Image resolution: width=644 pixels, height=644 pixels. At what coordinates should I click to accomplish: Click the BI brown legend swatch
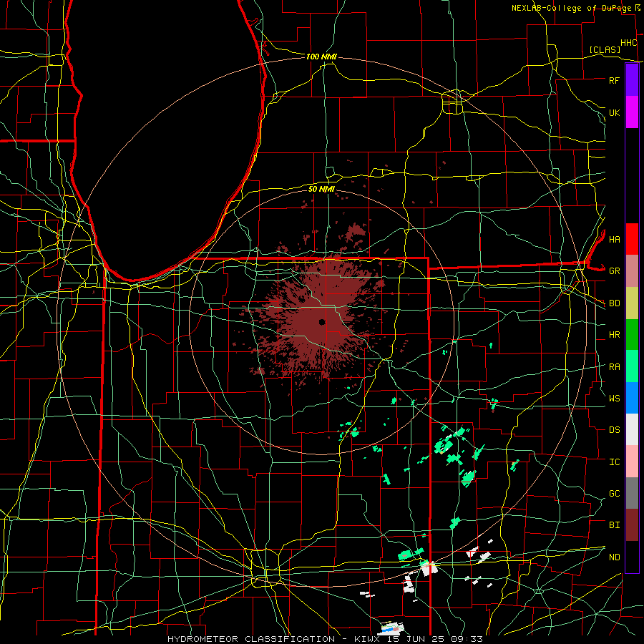pyautogui.click(x=632, y=525)
